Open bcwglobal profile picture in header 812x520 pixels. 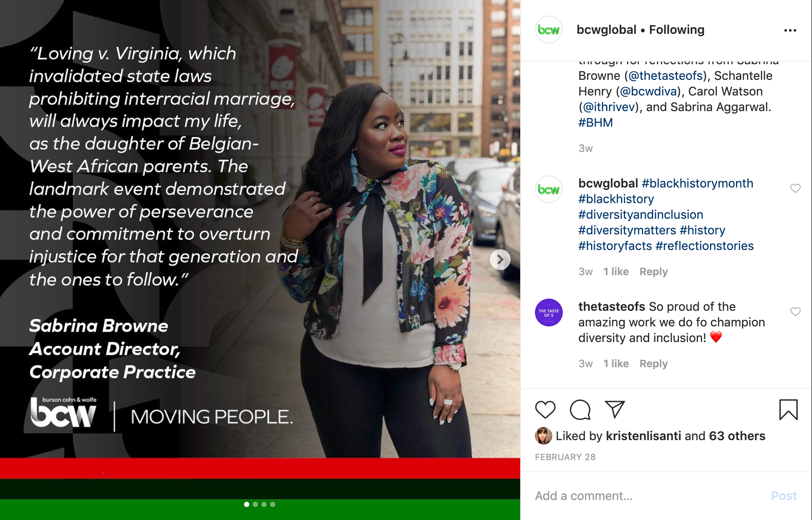[x=549, y=30]
